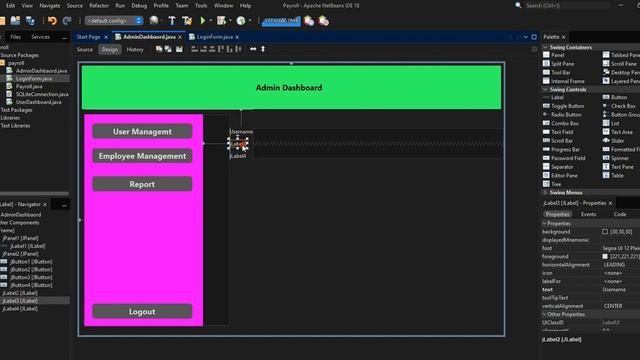Click the Logout button on form
This screenshot has width=640, height=360.
[142, 311]
